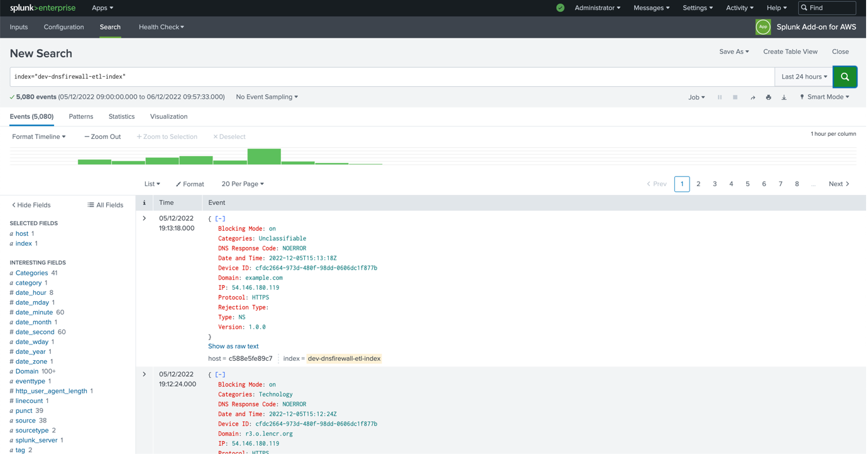Share the search job
The height and width of the screenshot is (457, 868).
click(x=753, y=97)
